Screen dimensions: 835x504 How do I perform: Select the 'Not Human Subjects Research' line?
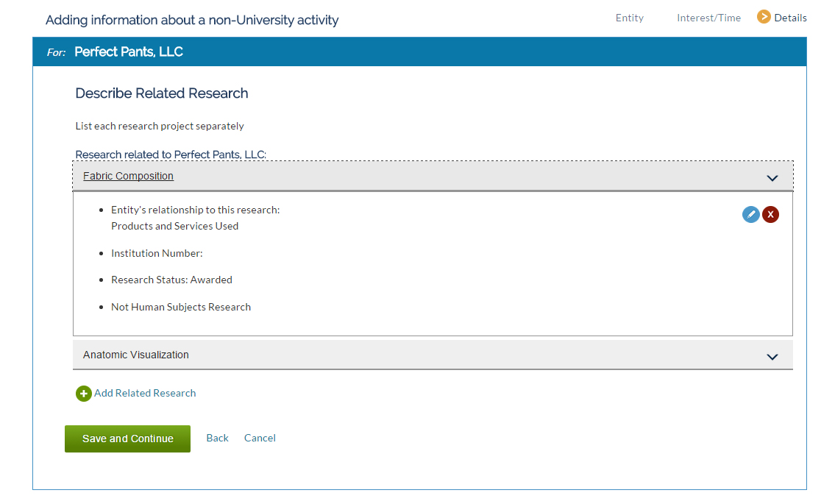(x=181, y=307)
